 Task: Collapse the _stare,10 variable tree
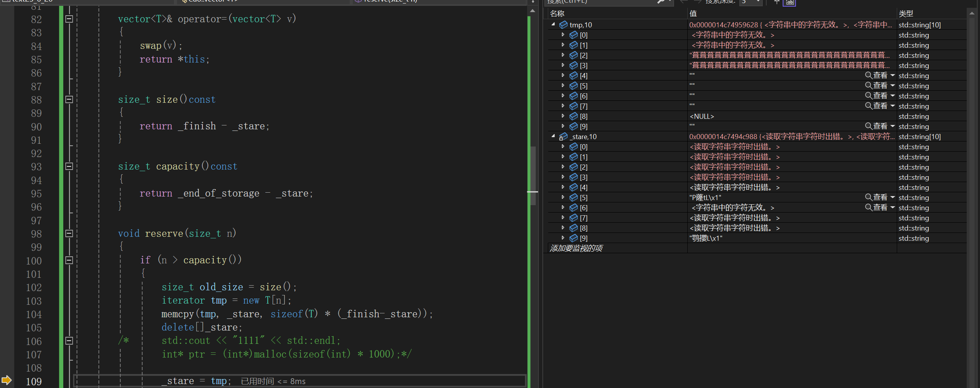pyautogui.click(x=553, y=136)
